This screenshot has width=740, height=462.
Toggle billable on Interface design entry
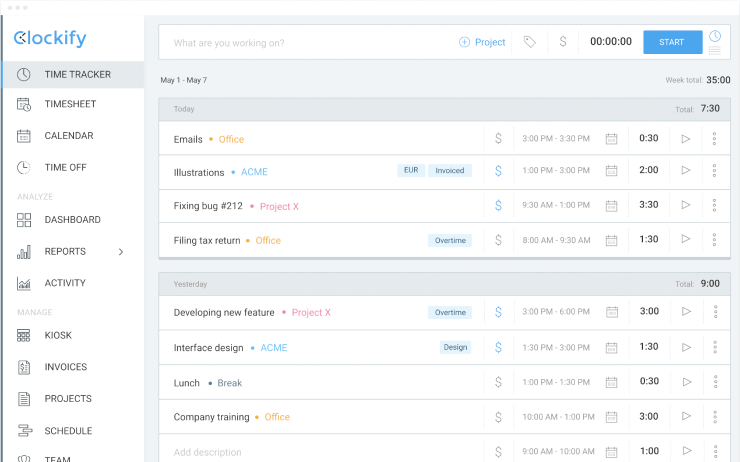pyautogui.click(x=498, y=347)
